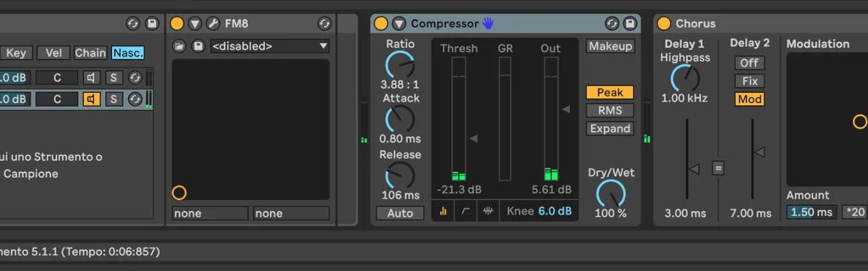The image size is (868, 271).
Task: Click the second chain's volume dB field
Action: click(x=14, y=99)
